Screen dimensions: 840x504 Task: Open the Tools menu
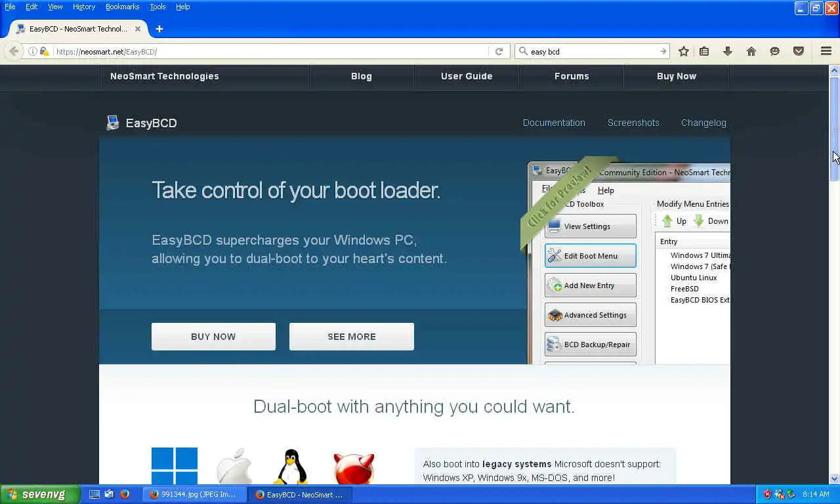click(x=157, y=7)
